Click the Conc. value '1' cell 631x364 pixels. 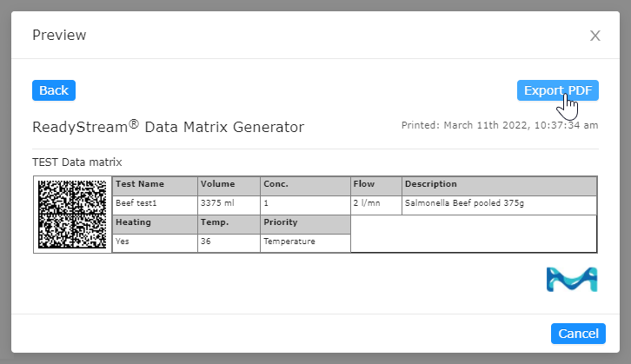tap(305, 205)
